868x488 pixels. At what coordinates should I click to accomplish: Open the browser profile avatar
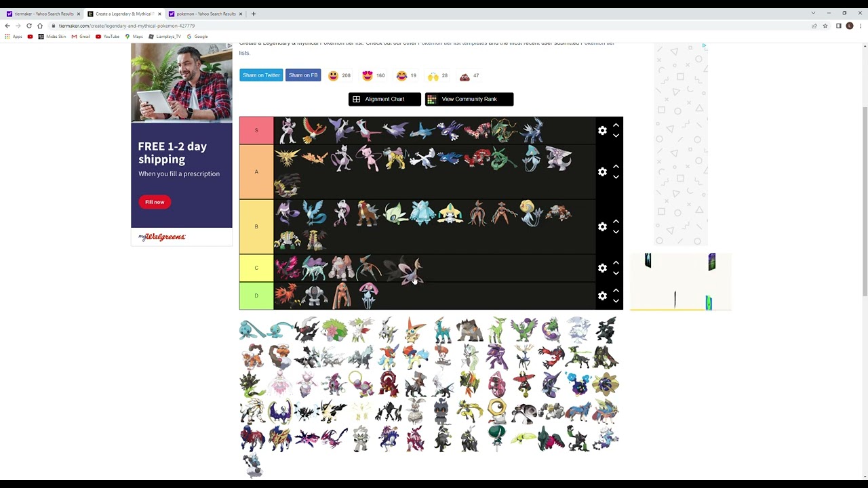850,26
